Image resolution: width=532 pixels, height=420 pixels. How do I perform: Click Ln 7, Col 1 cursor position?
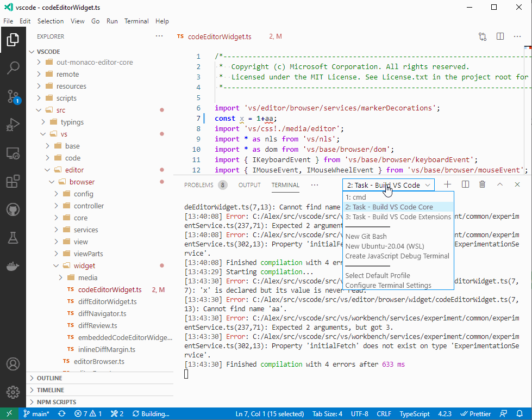coord(270,413)
